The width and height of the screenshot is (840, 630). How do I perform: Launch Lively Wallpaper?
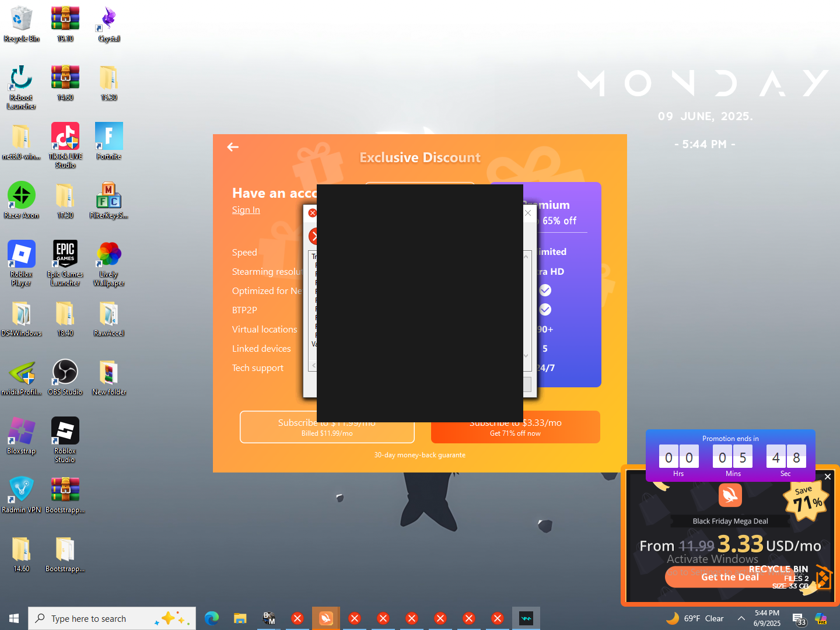pos(109,264)
